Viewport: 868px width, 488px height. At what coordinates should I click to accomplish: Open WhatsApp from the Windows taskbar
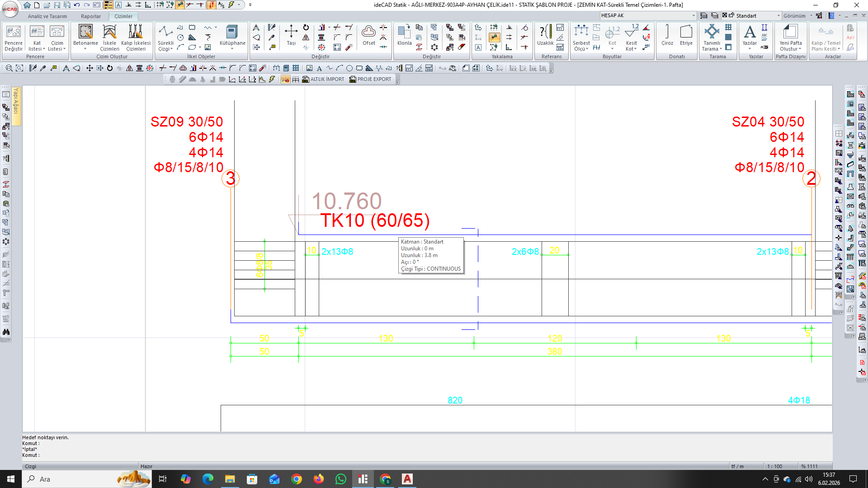click(341, 479)
